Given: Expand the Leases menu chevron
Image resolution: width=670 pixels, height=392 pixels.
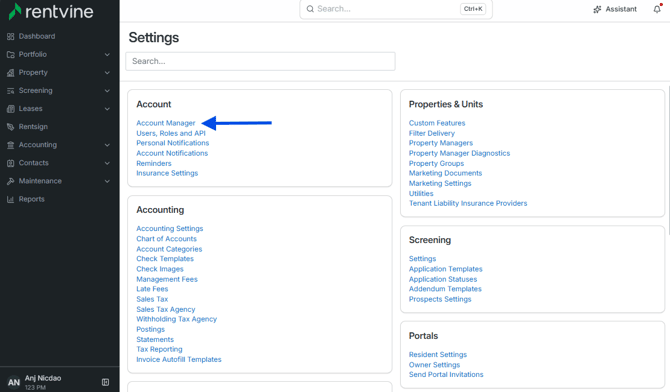Looking at the screenshot, I should 107,109.
